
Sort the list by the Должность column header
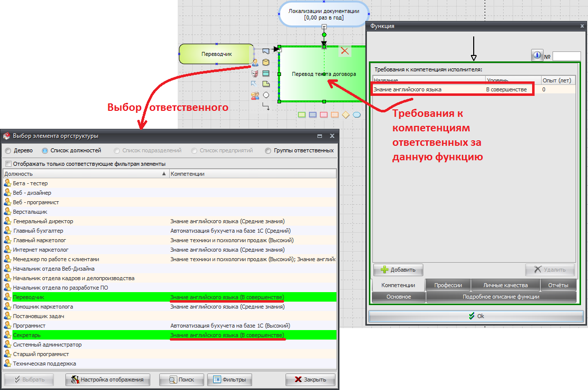coord(85,174)
